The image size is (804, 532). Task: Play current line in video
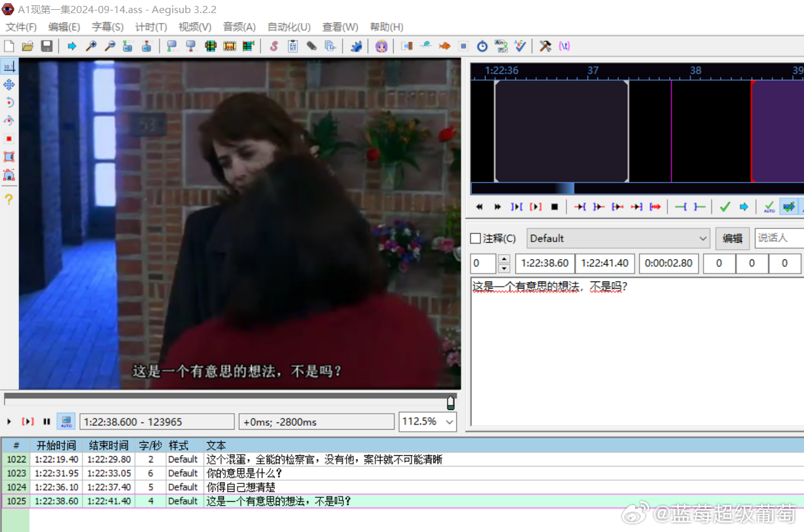28,422
